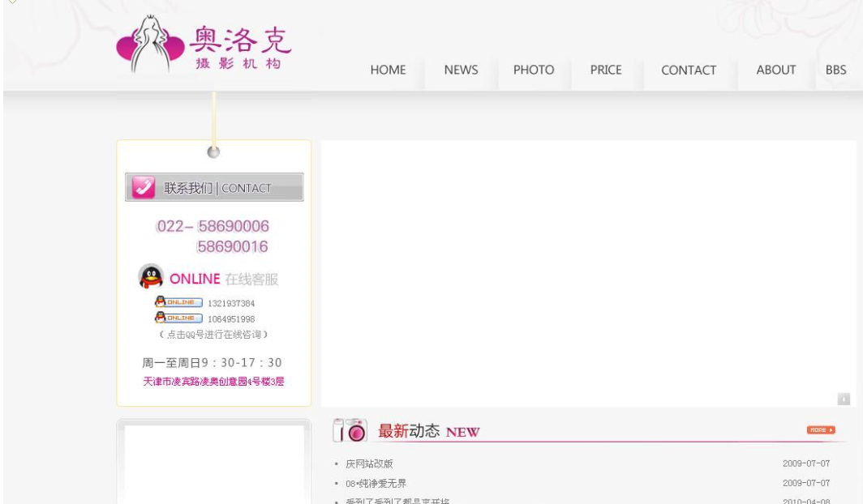Image resolution: width=863 pixels, height=504 pixels.
Task: Click the large QQ penguin icon
Action: click(x=150, y=277)
